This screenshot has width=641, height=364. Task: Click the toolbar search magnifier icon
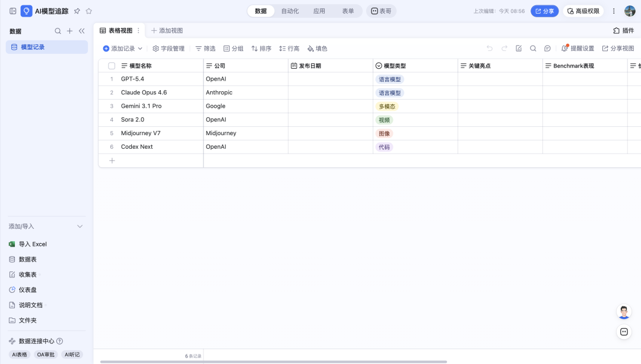[x=533, y=48]
